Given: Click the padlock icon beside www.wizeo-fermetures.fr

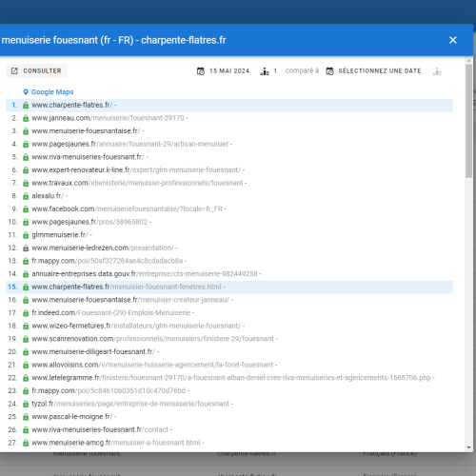Looking at the screenshot, I should [26, 327].
